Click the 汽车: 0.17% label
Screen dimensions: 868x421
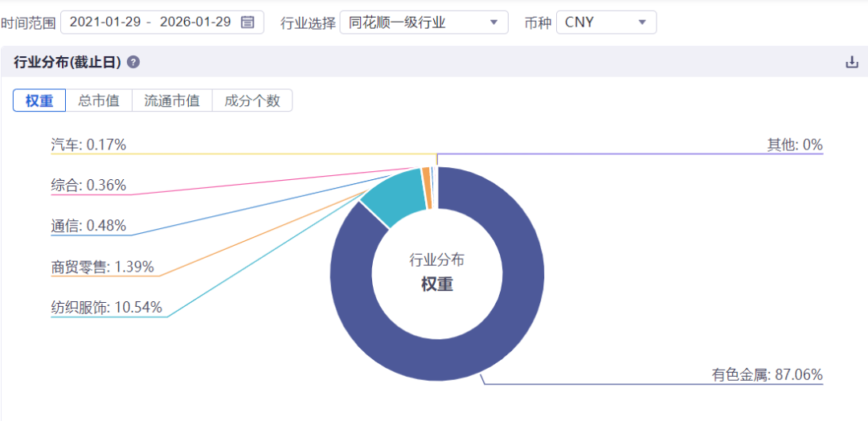pos(88,145)
